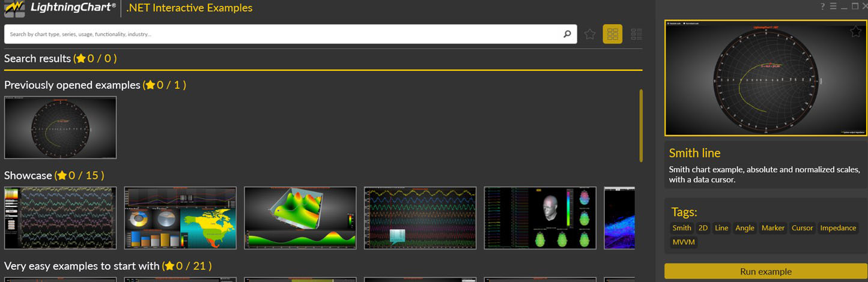Mark Smith line preview as favorite
Image resolution: width=868 pixels, height=282 pixels.
[x=855, y=31]
